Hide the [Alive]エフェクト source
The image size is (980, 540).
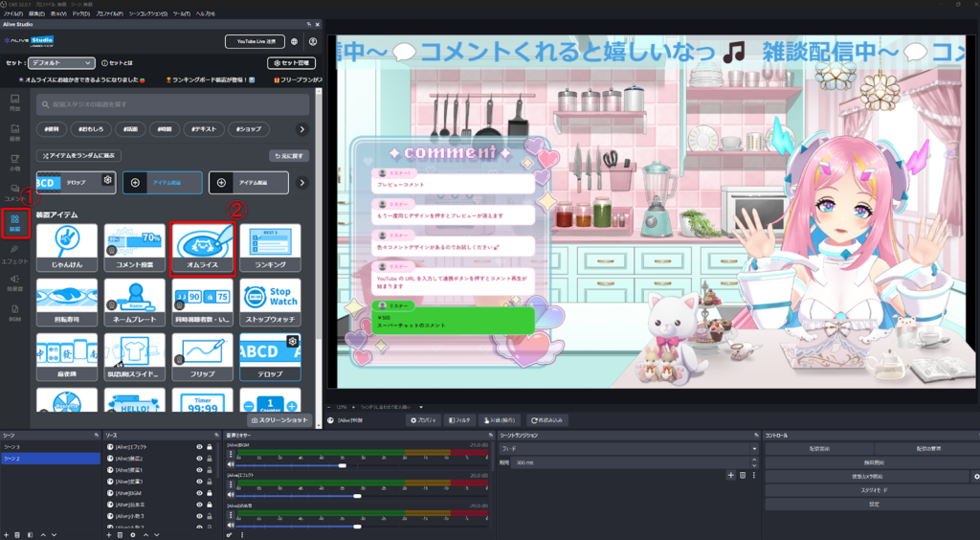(x=198, y=447)
